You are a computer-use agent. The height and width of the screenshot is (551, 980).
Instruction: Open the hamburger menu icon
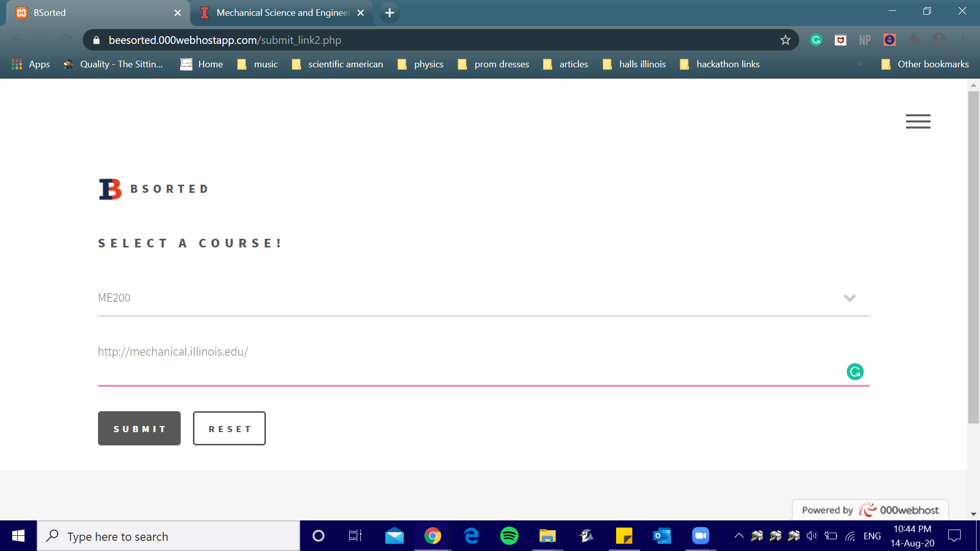coord(918,121)
